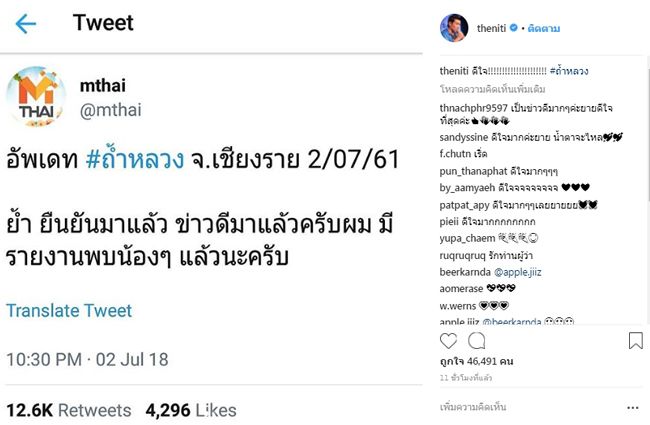This screenshot has height=425, width=650.
Task: View the 4,296 Likes list
Action: 190,410
